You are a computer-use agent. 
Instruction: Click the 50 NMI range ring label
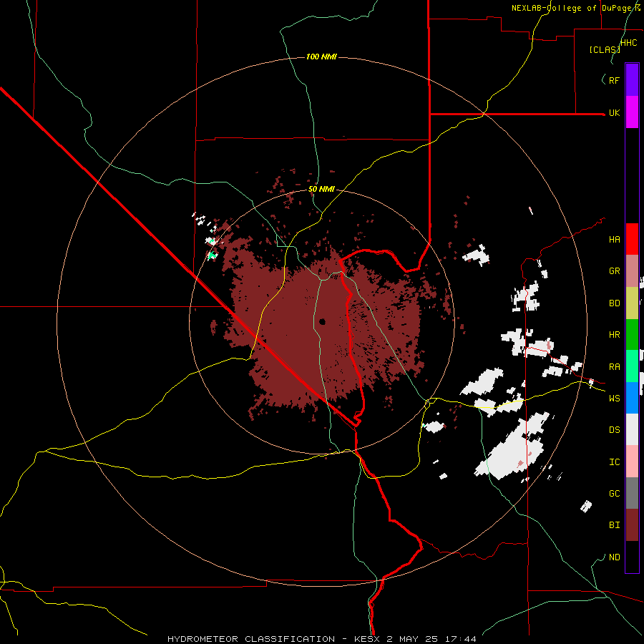321,190
